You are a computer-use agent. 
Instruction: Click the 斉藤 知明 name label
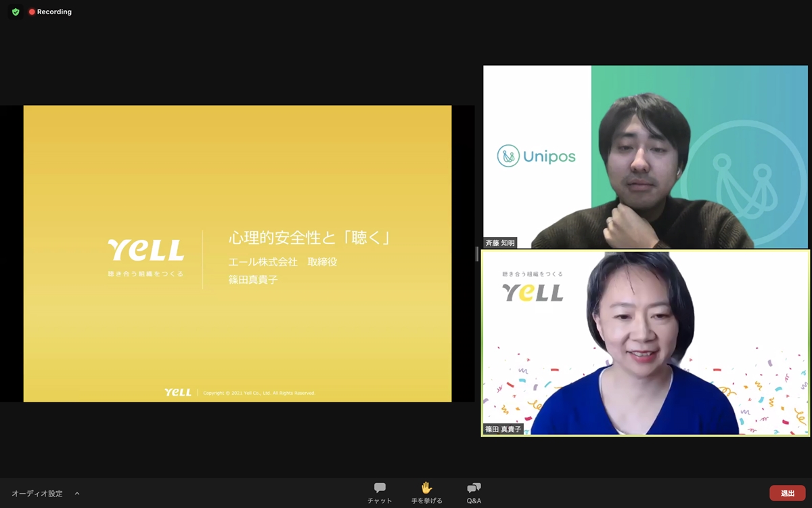[500, 242]
